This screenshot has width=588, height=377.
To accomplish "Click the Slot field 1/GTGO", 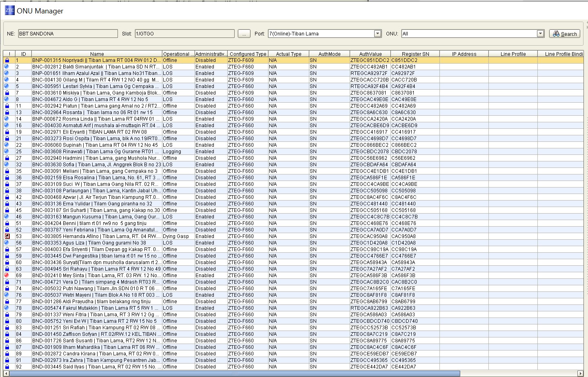I will (184, 33).
